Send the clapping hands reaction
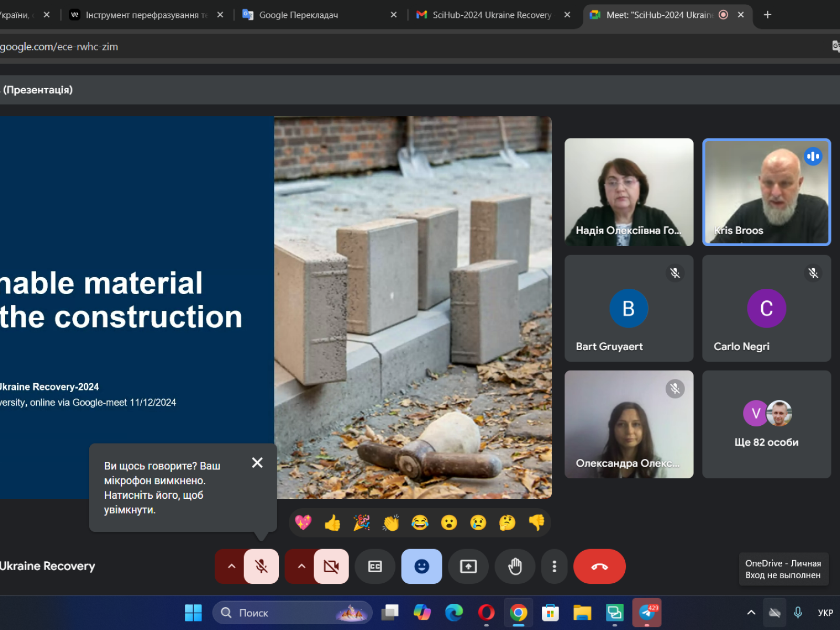Viewport: 840px width, 630px height. point(391,522)
